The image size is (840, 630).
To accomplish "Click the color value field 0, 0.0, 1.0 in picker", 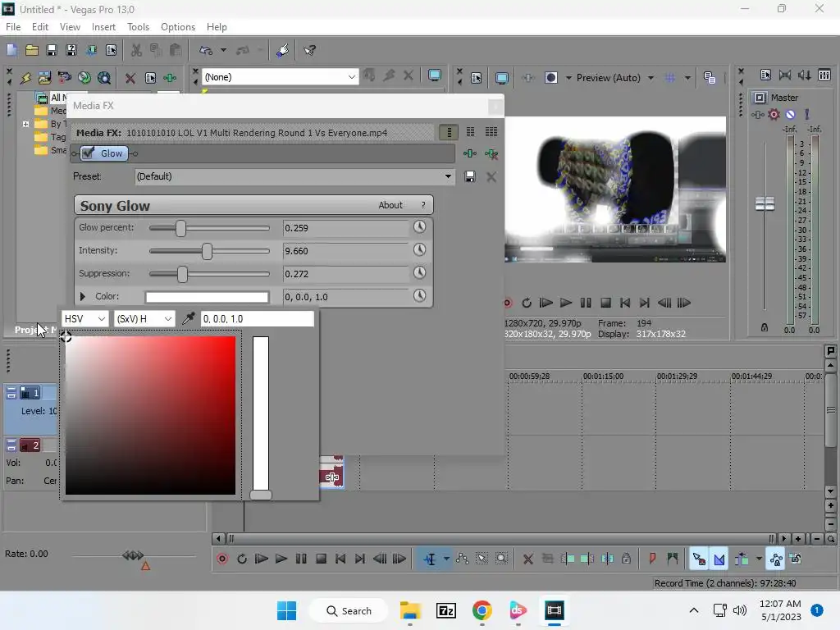I will click(x=257, y=319).
